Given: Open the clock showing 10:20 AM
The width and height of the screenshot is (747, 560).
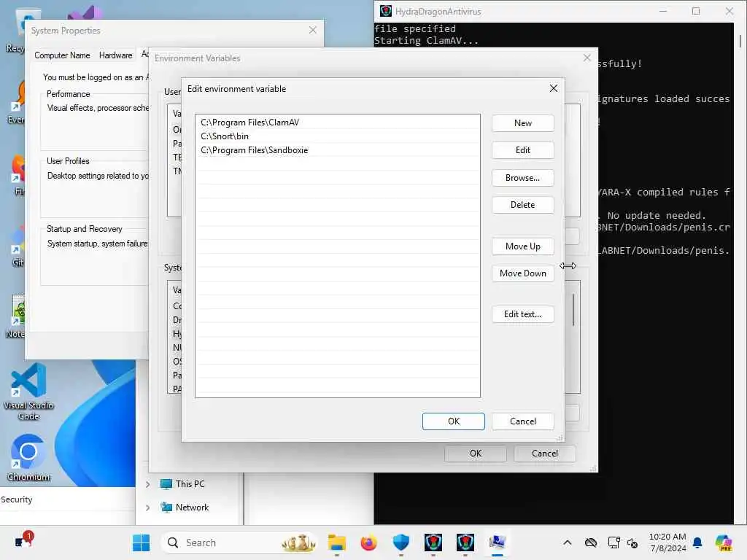Looking at the screenshot, I should click(x=667, y=542).
